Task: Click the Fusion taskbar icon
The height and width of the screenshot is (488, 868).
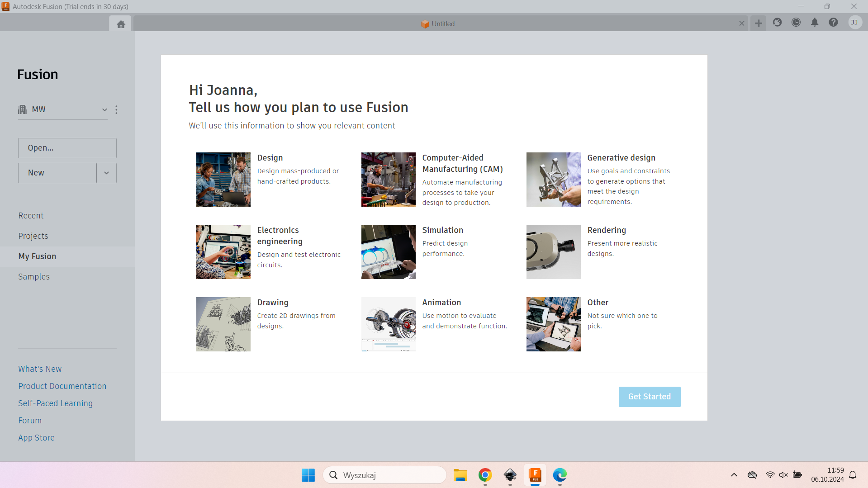Action: coord(535,475)
